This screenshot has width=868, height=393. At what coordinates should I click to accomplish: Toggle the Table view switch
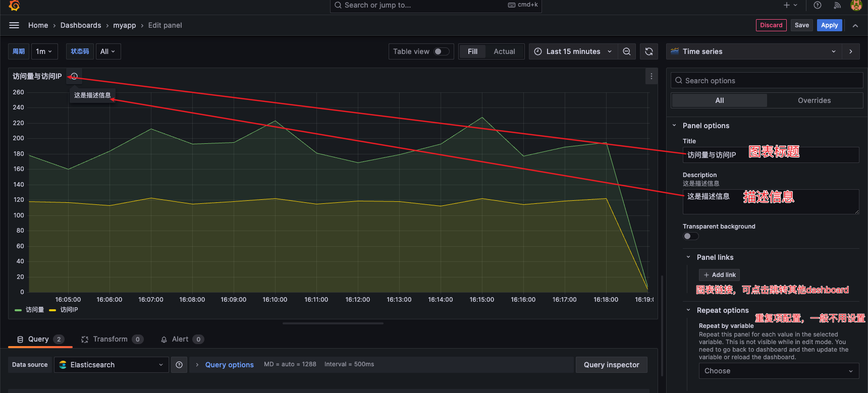442,51
